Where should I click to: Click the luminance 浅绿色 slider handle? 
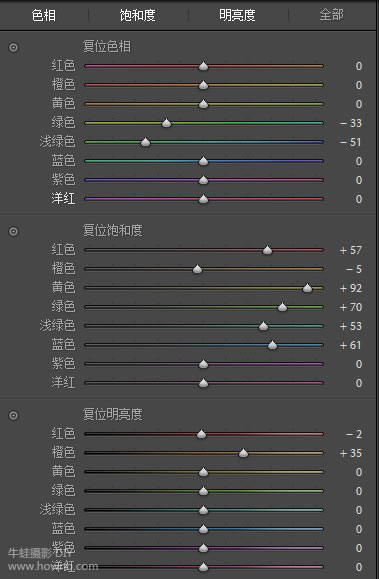(204, 510)
